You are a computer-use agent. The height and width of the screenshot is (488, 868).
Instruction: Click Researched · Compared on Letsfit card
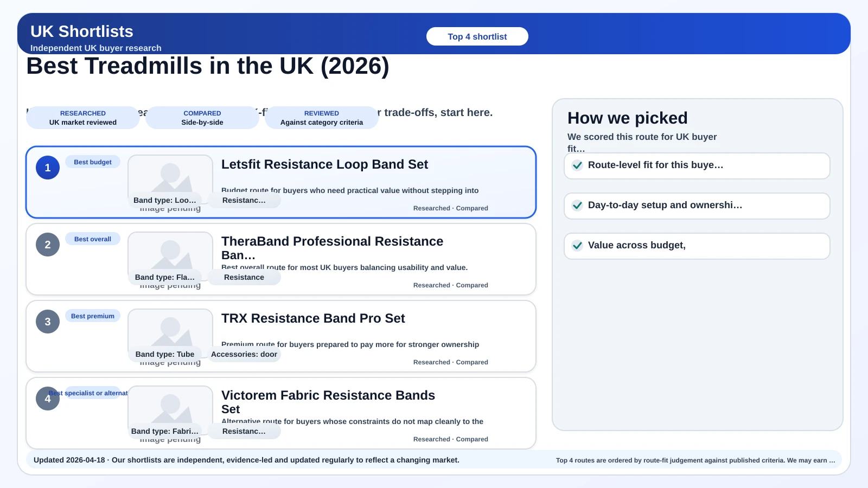click(x=451, y=208)
